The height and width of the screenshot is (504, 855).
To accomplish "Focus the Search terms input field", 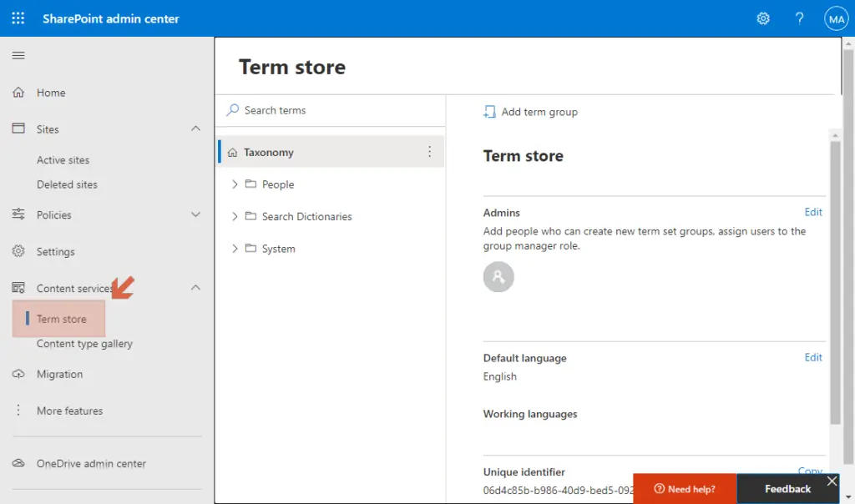I will coord(331,110).
